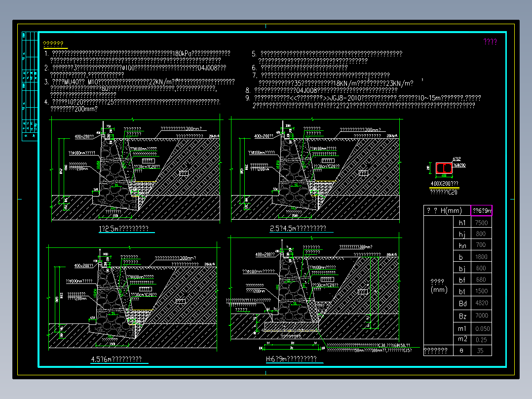The width and height of the screenshot is (532, 399).
Task: Click the (mm) dimension group label
Action: click(439, 290)
